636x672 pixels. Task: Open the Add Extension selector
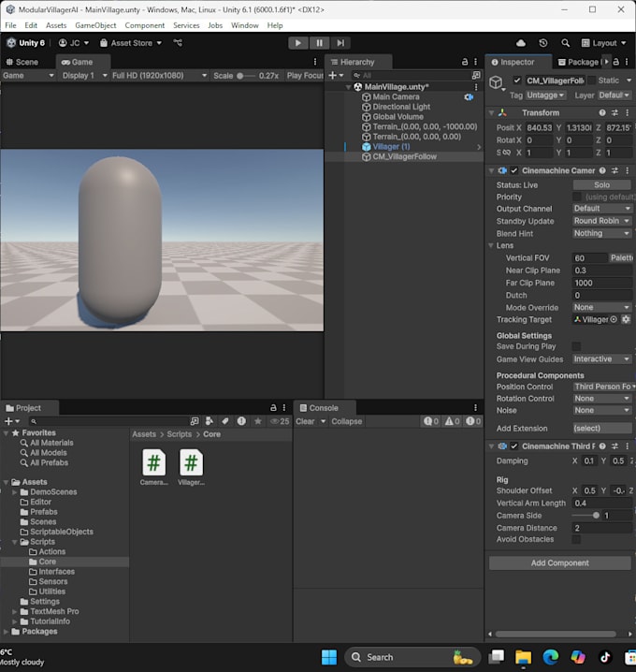pos(601,428)
